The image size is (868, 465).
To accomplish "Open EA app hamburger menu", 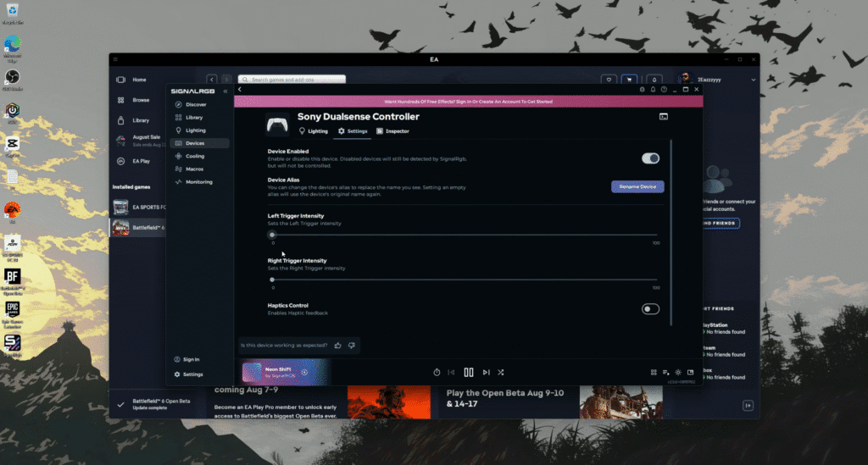I will (x=115, y=59).
